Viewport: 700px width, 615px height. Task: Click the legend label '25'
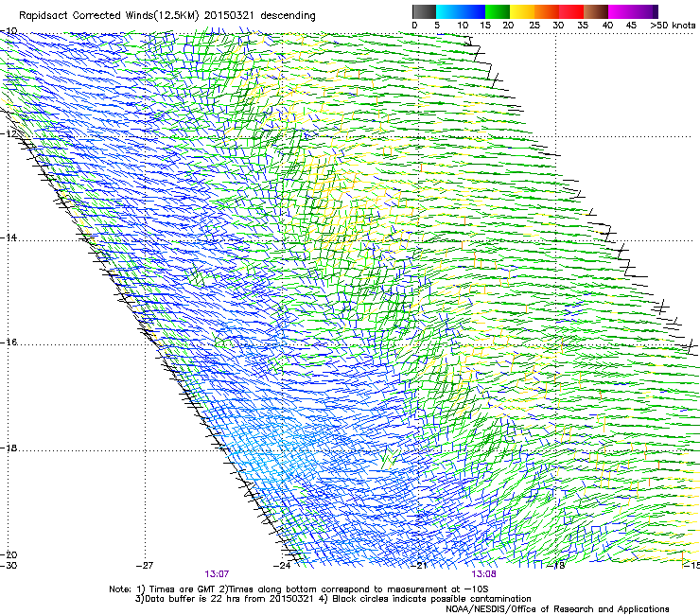(x=534, y=26)
